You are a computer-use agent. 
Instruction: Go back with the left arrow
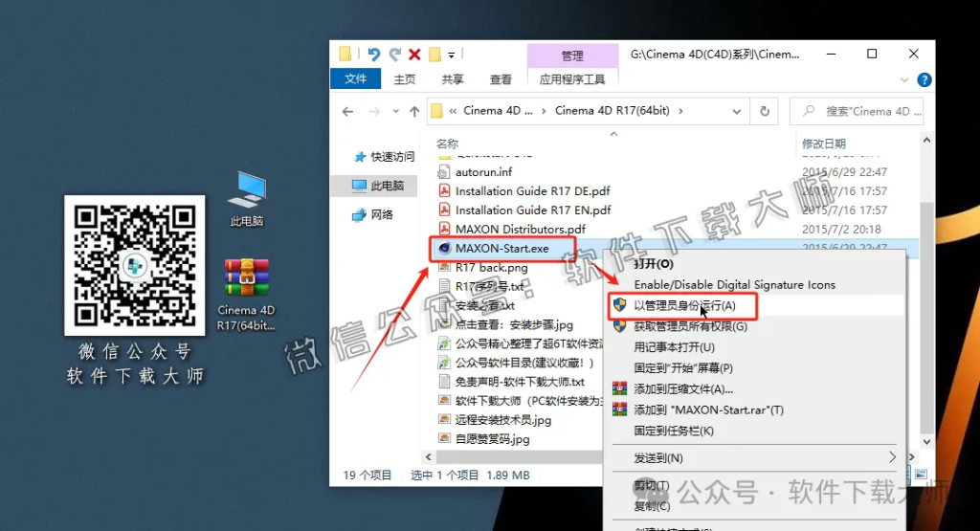[347, 111]
